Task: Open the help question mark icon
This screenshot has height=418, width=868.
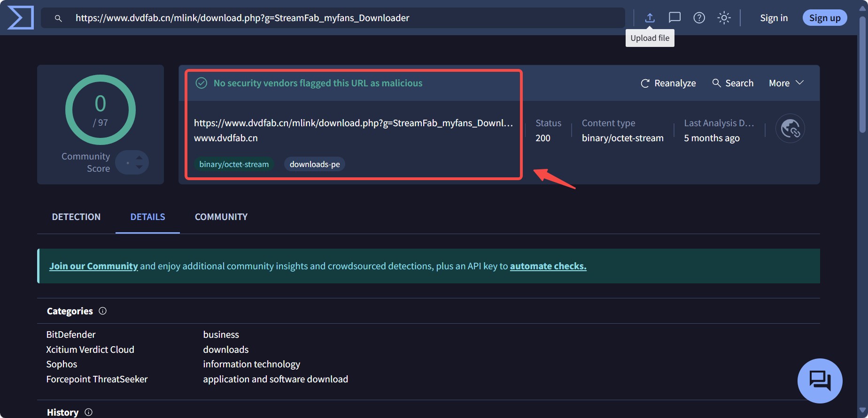Action: [699, 18]
